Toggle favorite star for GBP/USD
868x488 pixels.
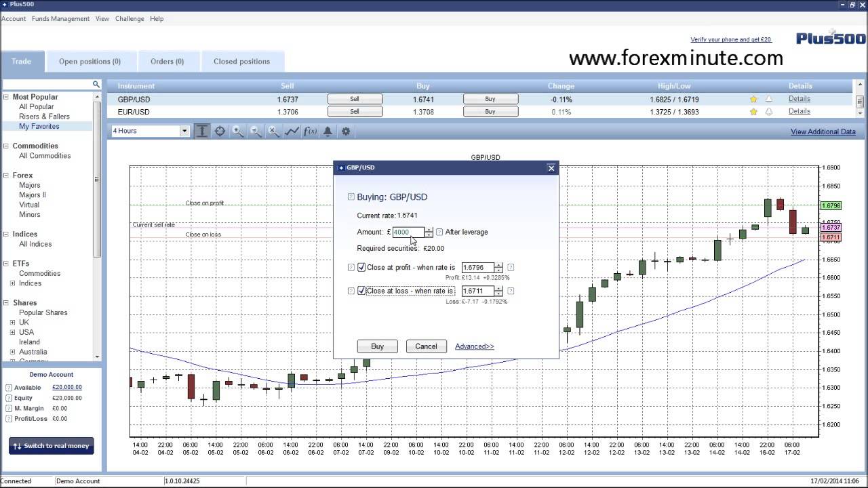tap(753, 99)
